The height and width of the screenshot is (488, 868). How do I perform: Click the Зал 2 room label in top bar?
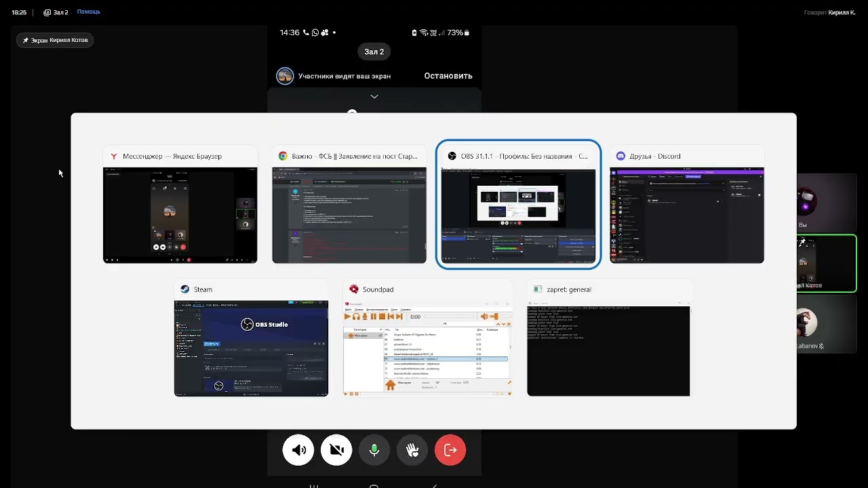point(56,12)
